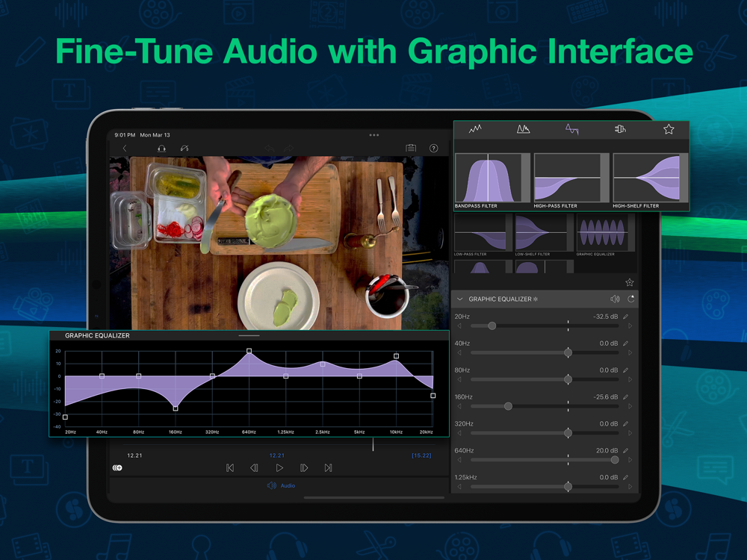This screenshot has height=560, width=747.
Task: Edit the 1.25kHz value with pencil
Action: point(625,477)
